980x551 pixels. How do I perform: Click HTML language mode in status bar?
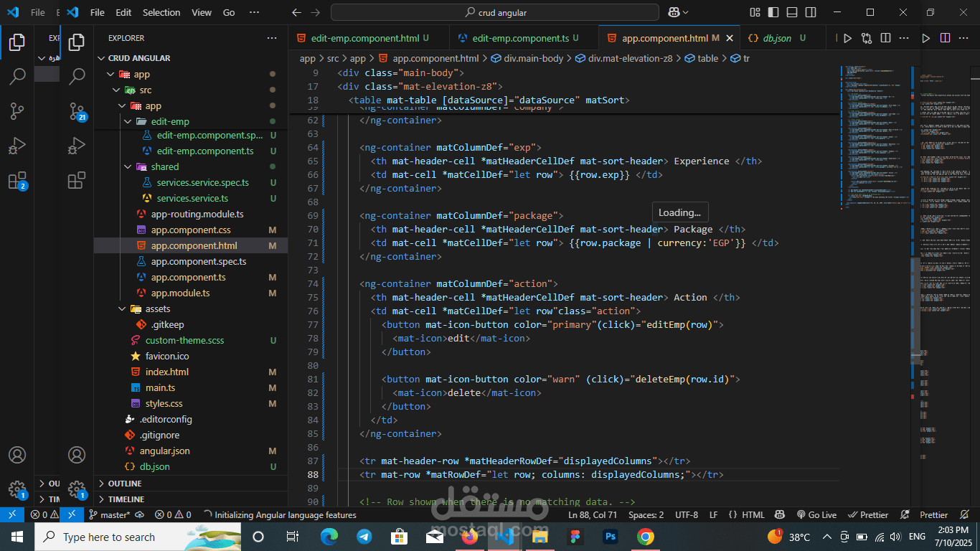pos(753,514)
